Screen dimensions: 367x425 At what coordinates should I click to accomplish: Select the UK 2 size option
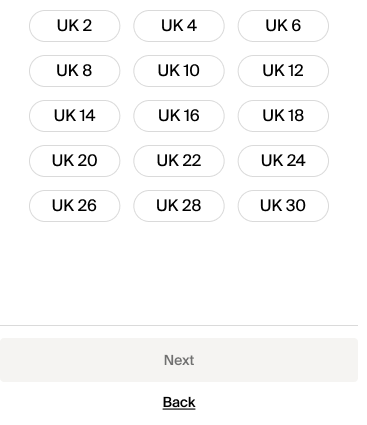(x=74, y=26)
